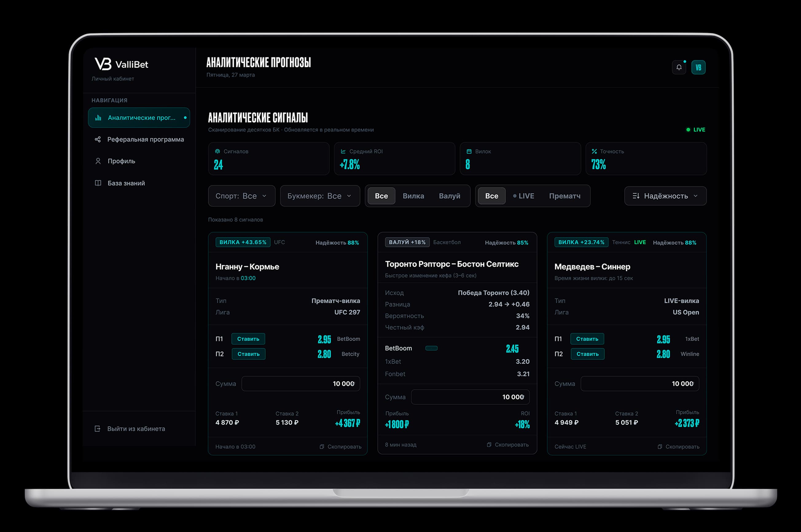Click the BetBoom 2.45 odds value
Screen dimensions: 801x532
(x=512, y=349)
